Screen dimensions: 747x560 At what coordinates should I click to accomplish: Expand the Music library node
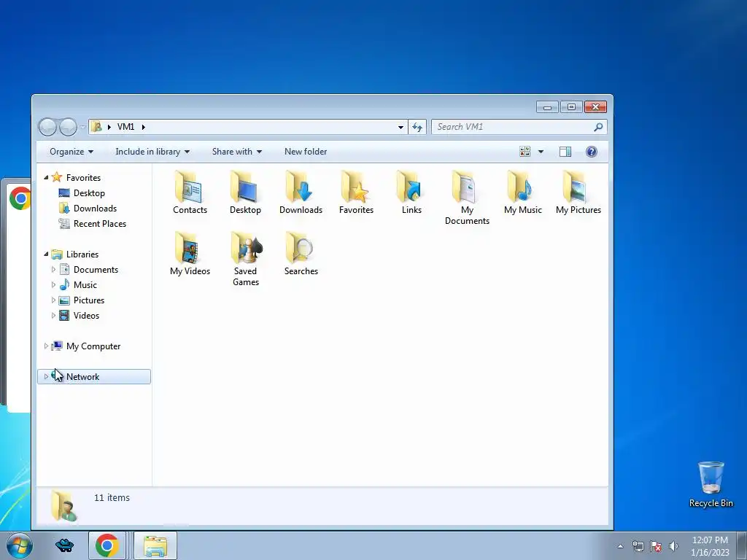[53, 285]
